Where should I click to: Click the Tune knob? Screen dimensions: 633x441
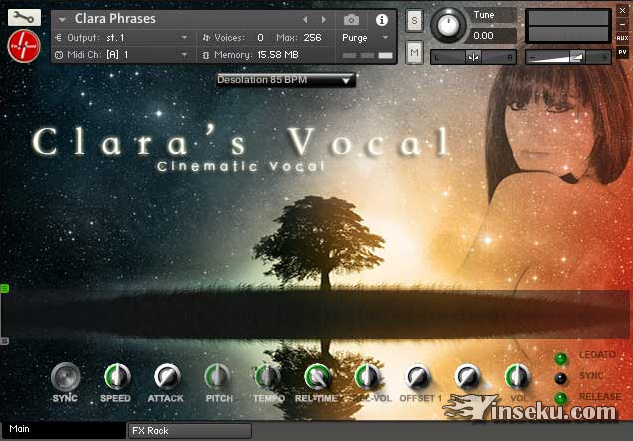click(452, 26)
